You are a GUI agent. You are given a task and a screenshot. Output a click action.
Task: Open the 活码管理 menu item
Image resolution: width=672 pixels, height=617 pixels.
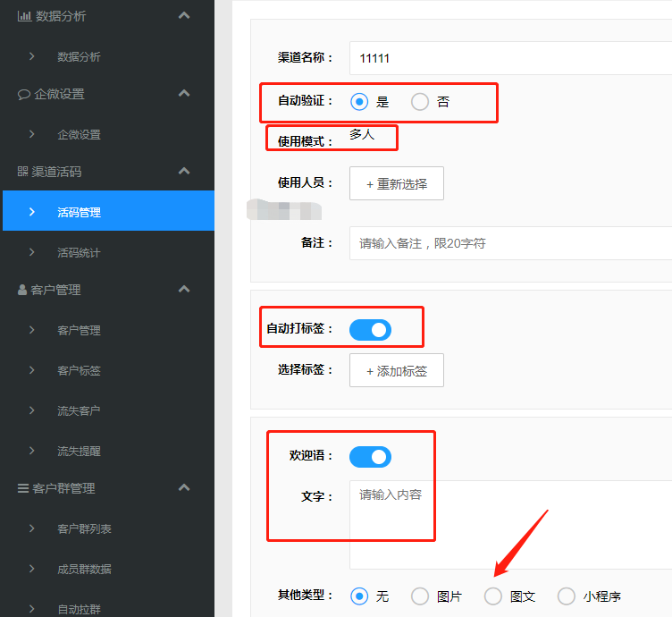tap(80, 212)
